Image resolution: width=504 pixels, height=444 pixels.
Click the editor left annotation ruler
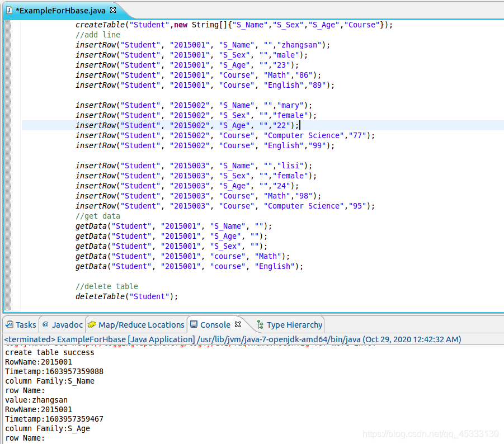[7, 165]
